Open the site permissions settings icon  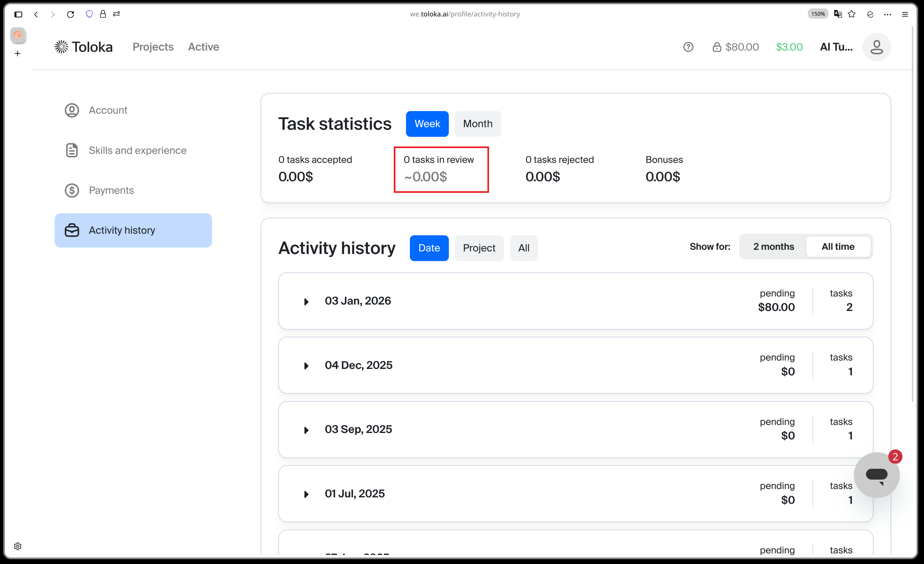pyautogui.click(x=116, y=14)
